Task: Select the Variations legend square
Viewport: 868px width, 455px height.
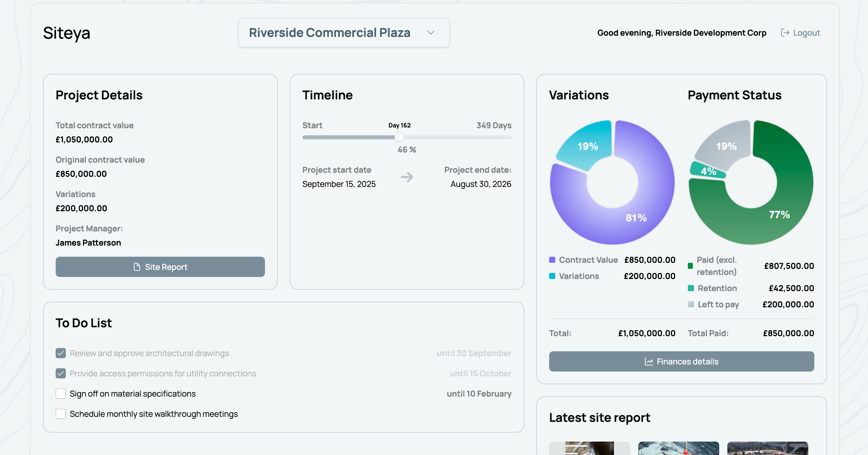Action: 552,276
